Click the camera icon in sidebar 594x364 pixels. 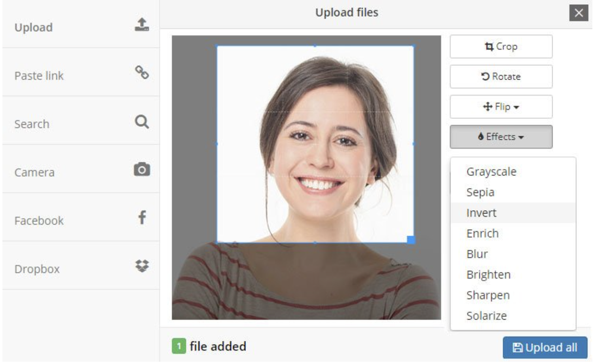pos(142,169)
